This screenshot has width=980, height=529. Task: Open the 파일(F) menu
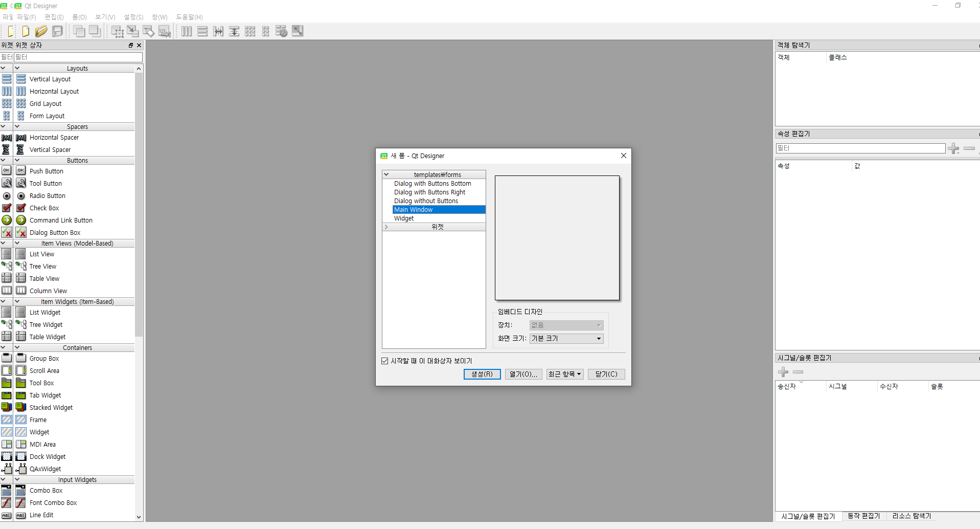[x=27, y=17]
